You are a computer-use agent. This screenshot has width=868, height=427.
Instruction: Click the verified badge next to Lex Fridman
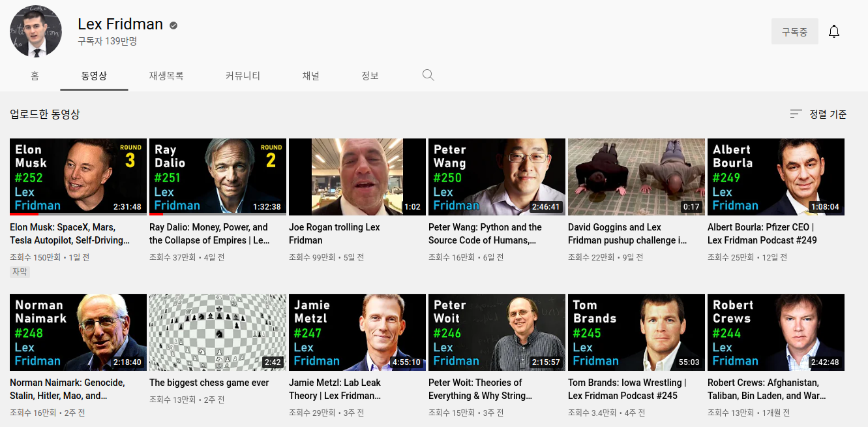pyautogui.click(x=173, y=25)
